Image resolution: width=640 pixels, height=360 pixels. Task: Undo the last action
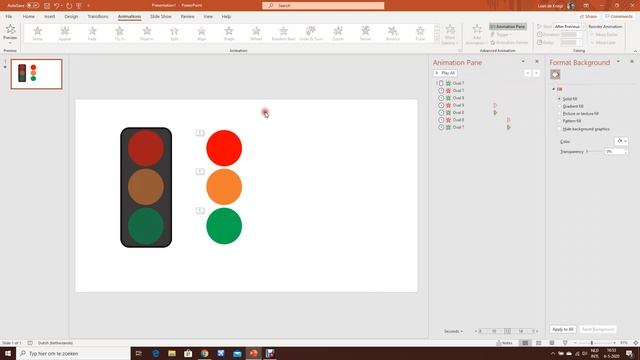click(57, 6)
